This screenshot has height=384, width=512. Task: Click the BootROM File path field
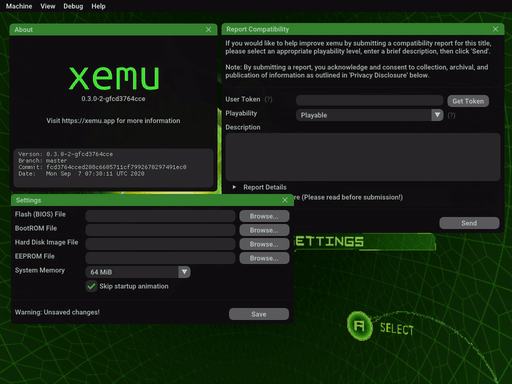[160, 230]
